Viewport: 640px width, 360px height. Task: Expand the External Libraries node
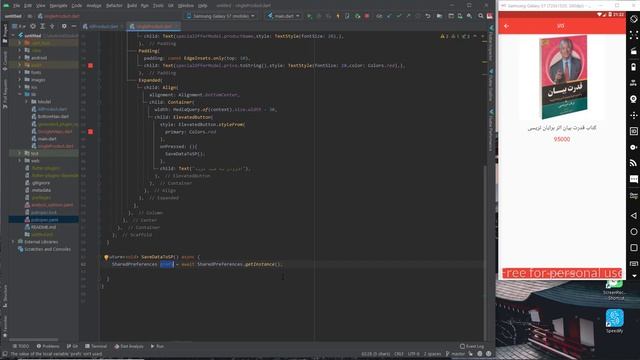[x=13, y=242]
